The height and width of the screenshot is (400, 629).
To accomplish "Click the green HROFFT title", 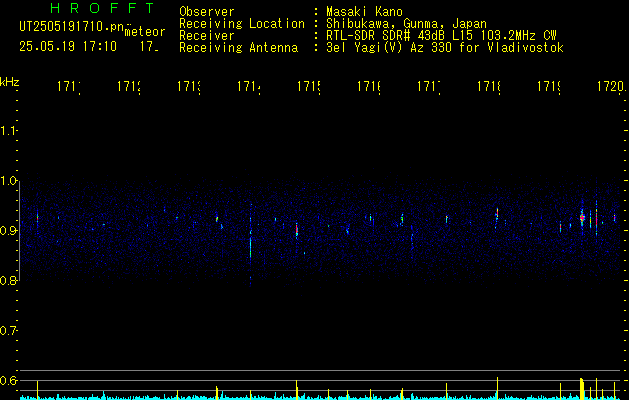I will pyautogui.click(x=102, y=8).
